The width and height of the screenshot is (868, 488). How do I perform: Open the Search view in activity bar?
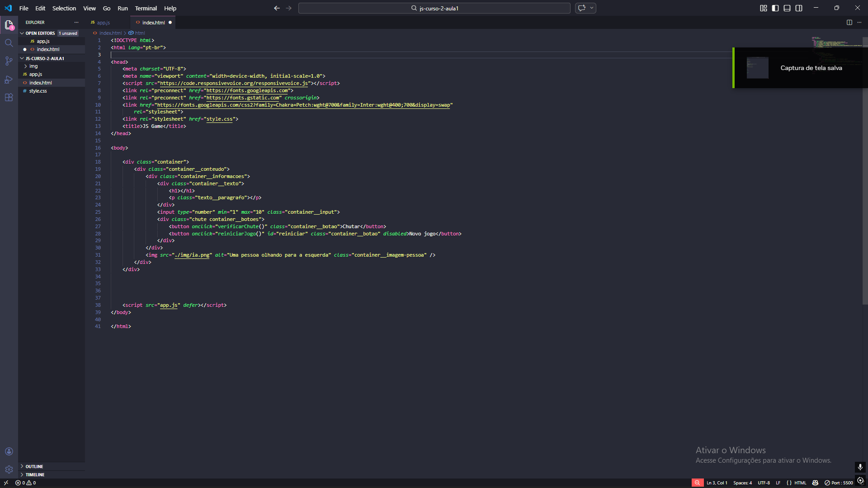coord(9,43)
